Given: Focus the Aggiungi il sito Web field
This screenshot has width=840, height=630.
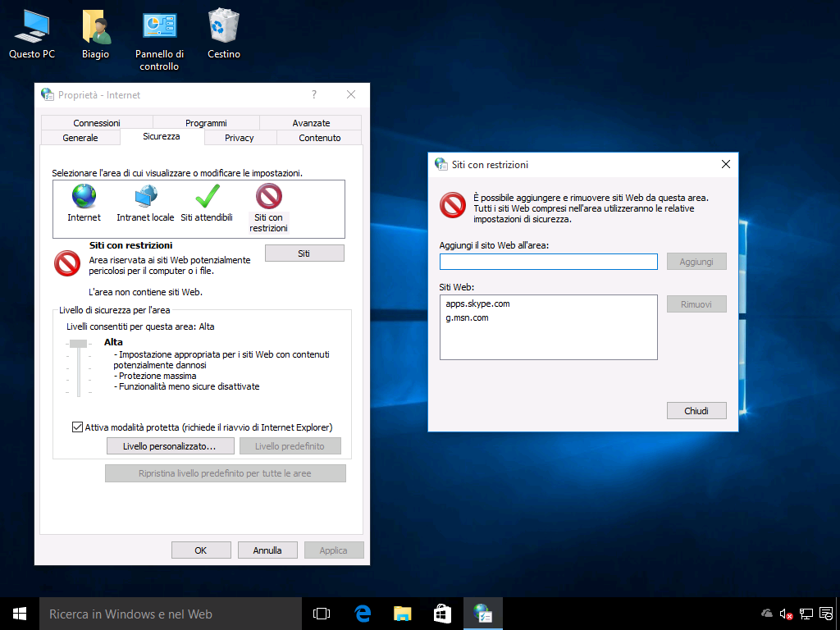Looking at the screenshot, I should point(549,262).
